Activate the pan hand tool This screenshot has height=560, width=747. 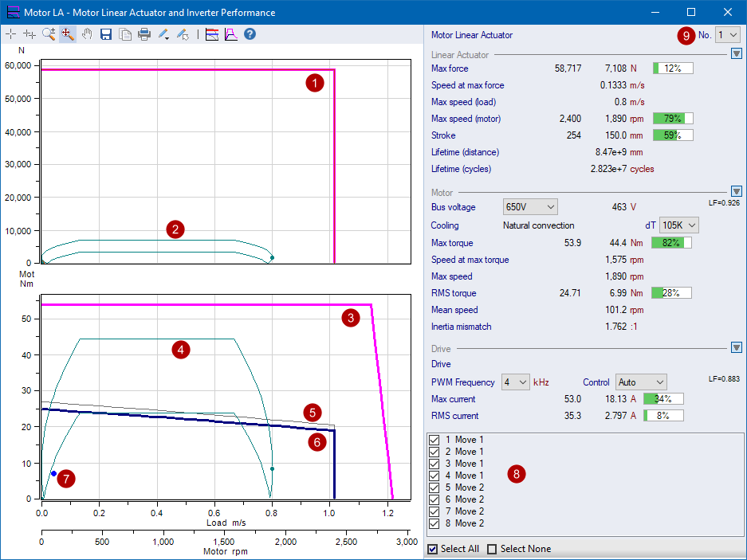pyautogui.click(x=87, y=34)
